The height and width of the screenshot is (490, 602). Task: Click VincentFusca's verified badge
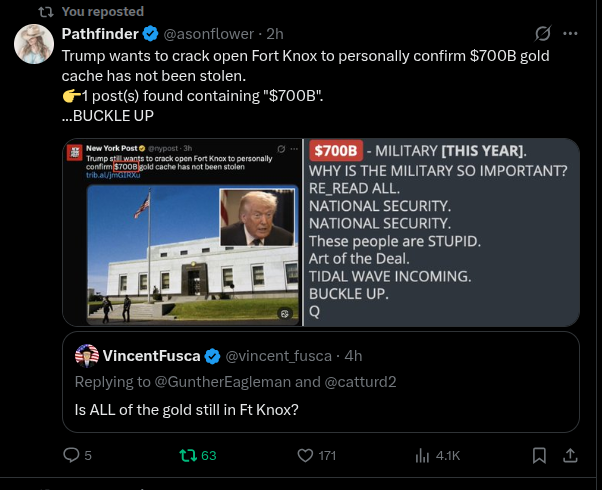tap(212, 356)
